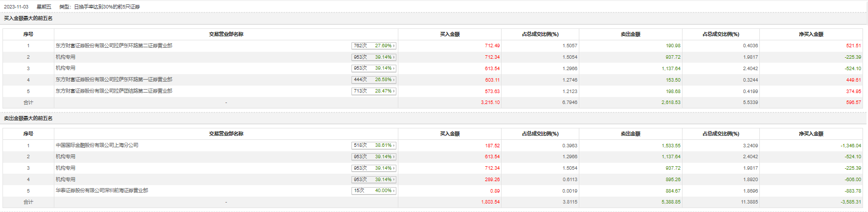Image resolution: width=868 pixels, height=212 pixels.
Task: Open 东方财富证券 拉萨东环路第二证券营业部 link
Action: pyautogui.click(x=114, y=46)
